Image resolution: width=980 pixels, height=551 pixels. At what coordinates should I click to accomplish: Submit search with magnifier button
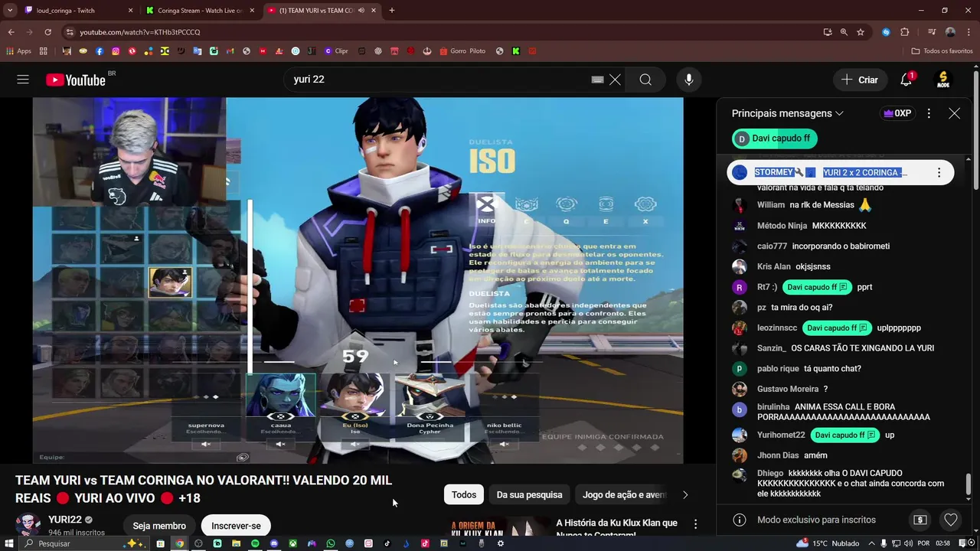(645, 80)
